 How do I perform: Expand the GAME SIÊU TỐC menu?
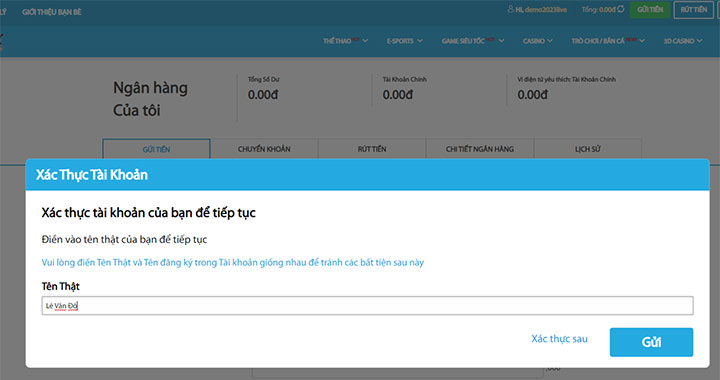click(x=473, y=41)
